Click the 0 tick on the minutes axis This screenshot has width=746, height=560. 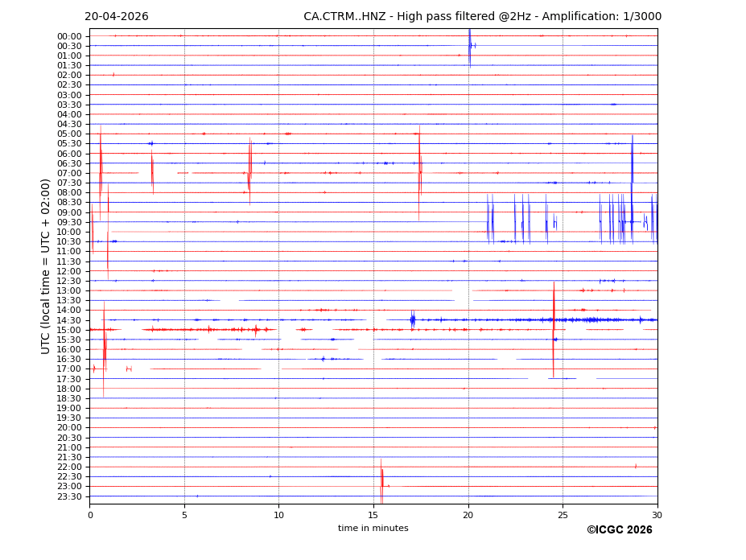[x=90, y=515]
